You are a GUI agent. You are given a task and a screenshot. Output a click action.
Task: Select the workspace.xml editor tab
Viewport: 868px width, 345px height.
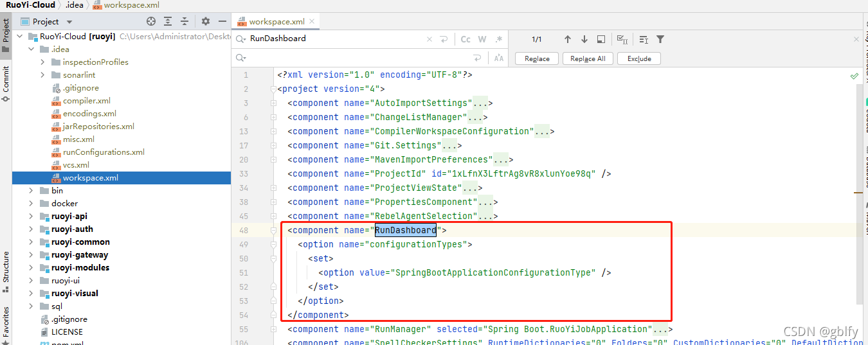(x=276, y=21)
